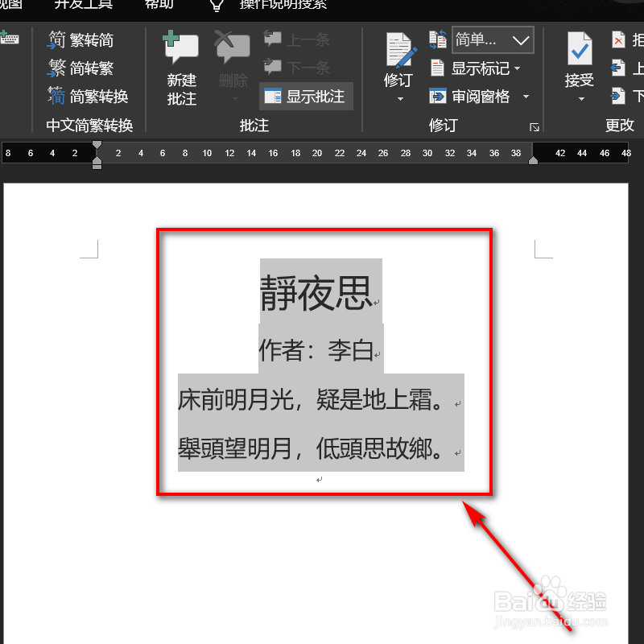The width and height of the screenshot is (644, 644).
Task: Click the Accept (接受) icon
Action: pos(578,56)
